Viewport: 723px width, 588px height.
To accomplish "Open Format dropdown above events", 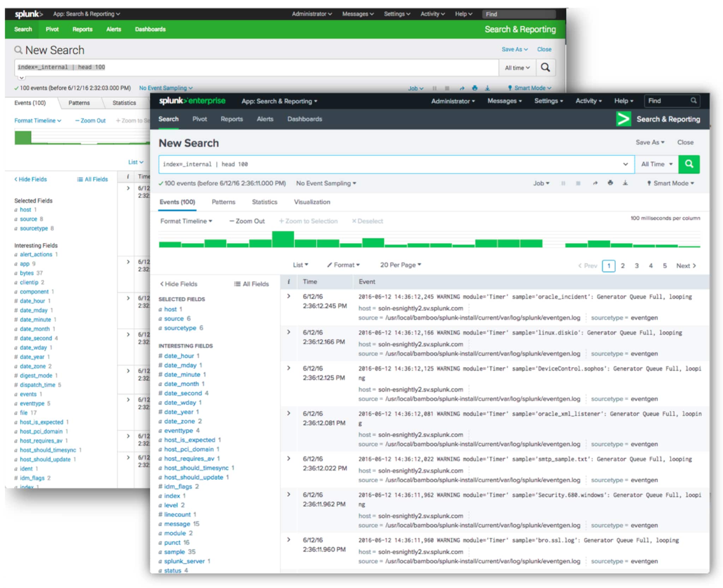I will click(x=343, y=265).
